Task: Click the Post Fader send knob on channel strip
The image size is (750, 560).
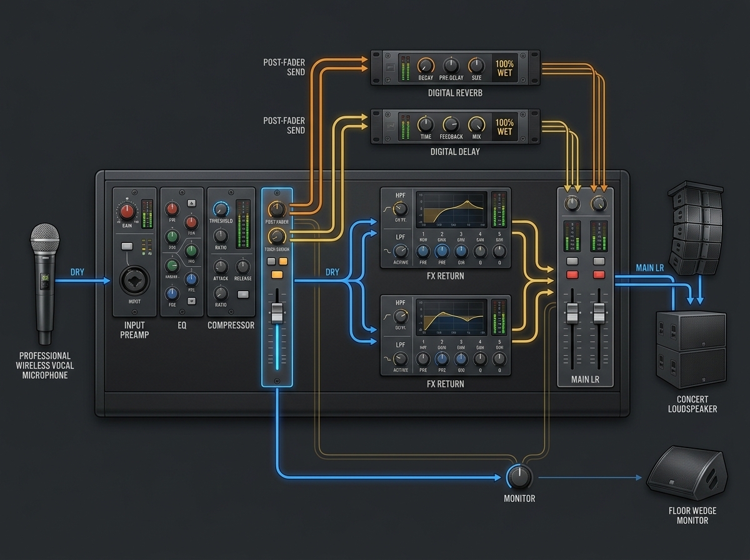Action: (277, 209)
